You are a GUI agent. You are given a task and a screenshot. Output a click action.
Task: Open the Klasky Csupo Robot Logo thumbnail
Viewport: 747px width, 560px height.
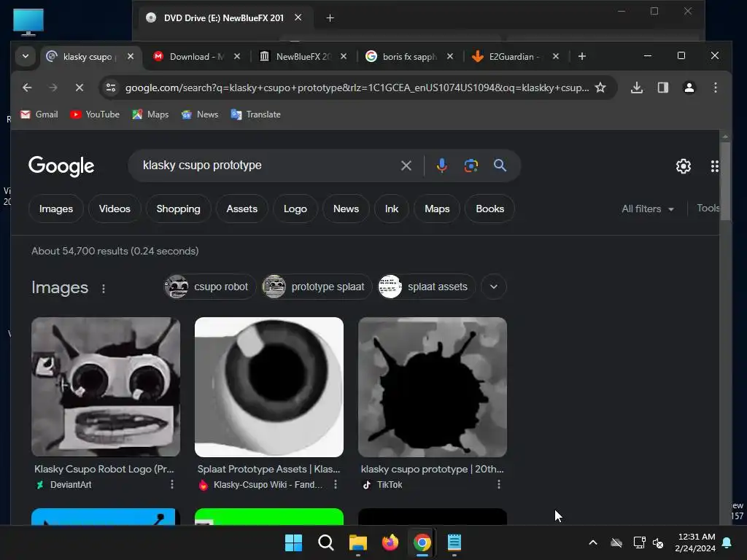(x=106, y=386)
